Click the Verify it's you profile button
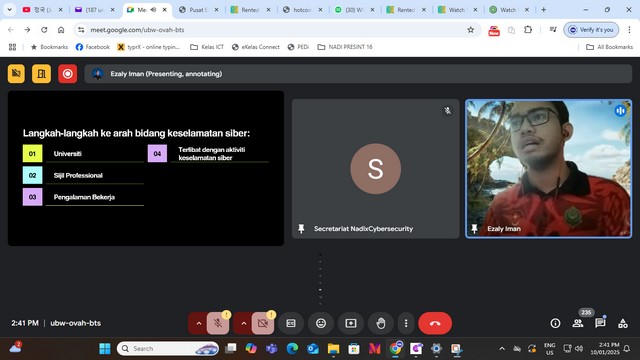 tap(591, 30)
